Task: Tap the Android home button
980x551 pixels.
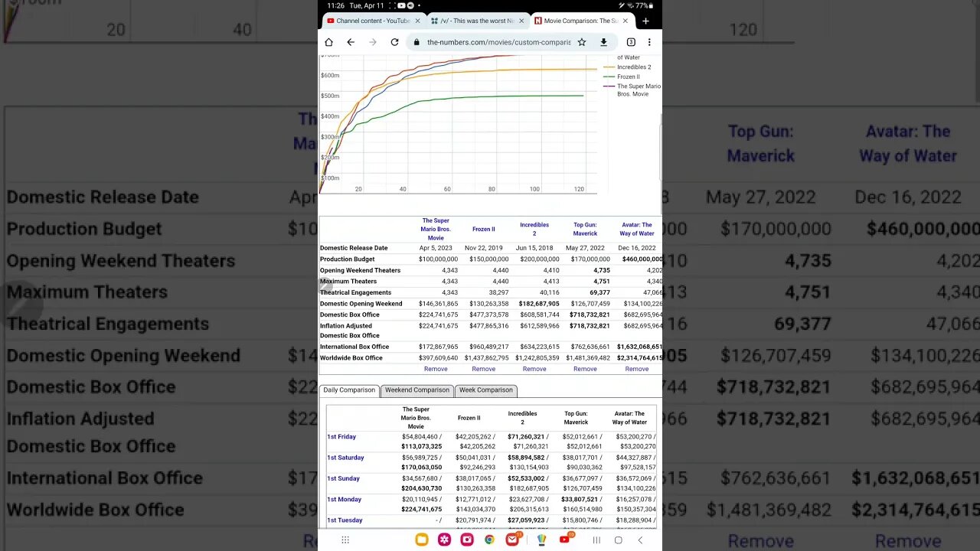Action: [619, 540]
